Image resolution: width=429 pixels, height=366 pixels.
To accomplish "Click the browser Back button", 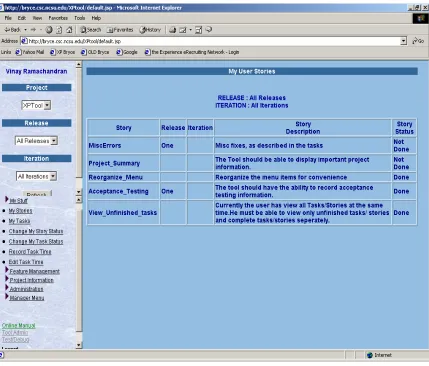I will point(12,30).
